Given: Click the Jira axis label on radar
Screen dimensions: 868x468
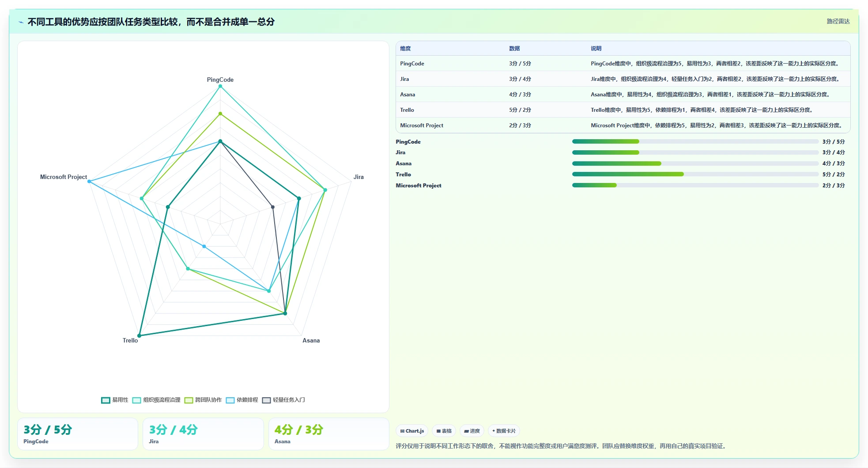Looking at the screenshot, I should [x=359, y=177].
